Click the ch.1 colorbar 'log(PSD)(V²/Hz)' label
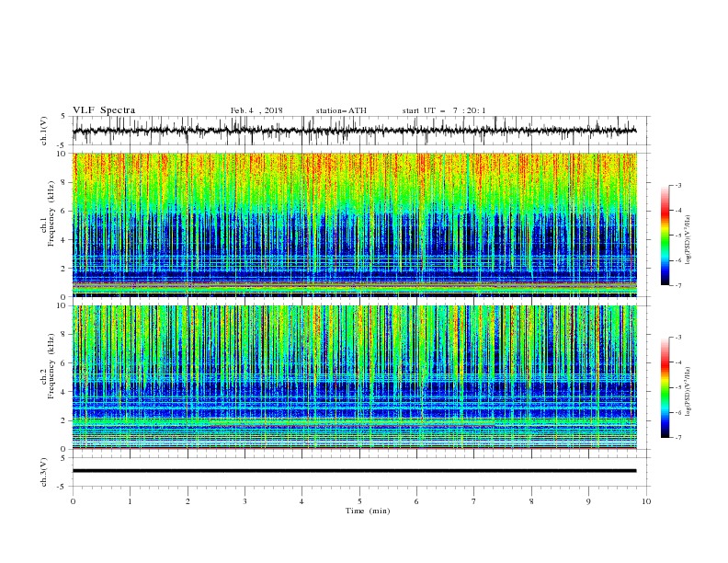This screenshot has width=728, height=563. click(x=688, y=240)
